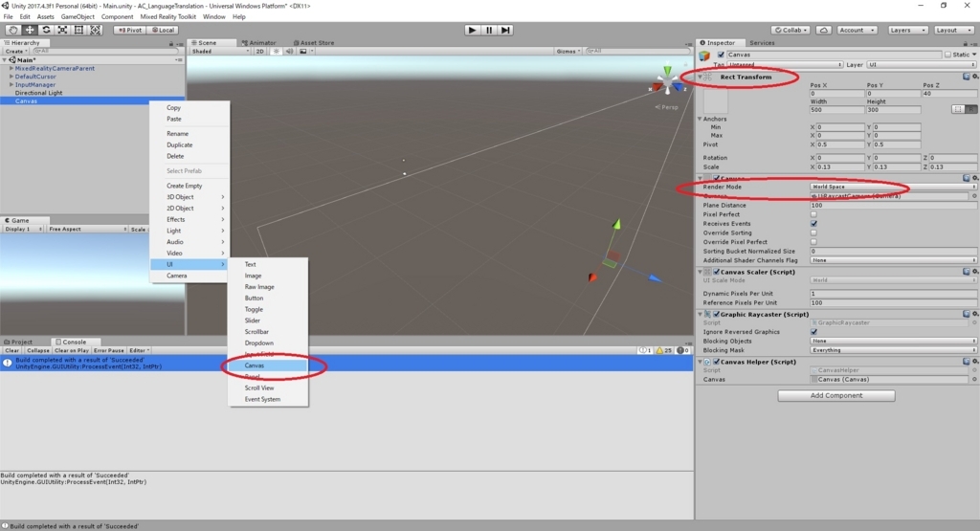The height and width of the screenshot is (531, 980).
Task: Toggle Ignore Reversed Graphics checkbox
Action: pos(813,332)
